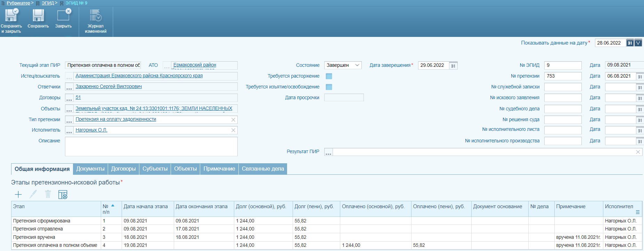This screenshot has width=644, height=251.
Task: Open the Земельный участок object link
Action: coord(154,108)
